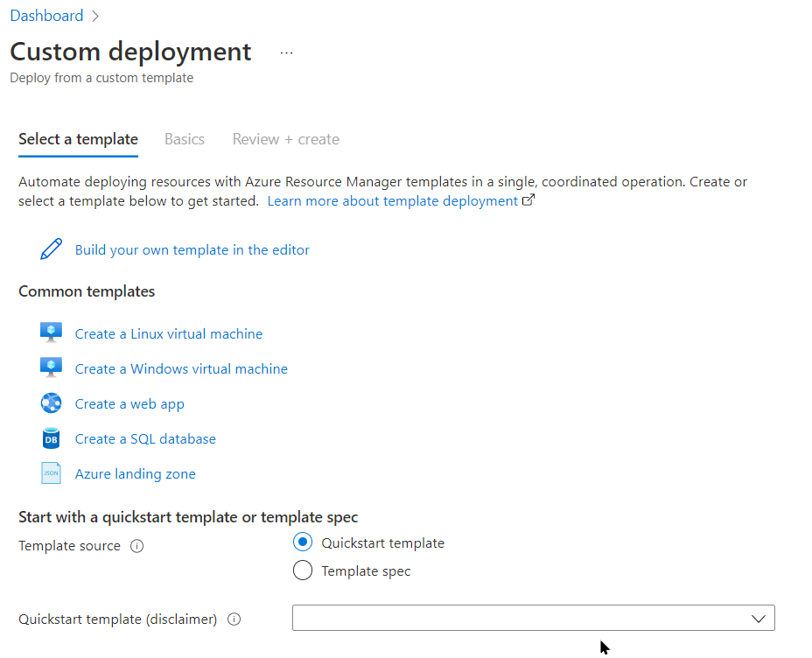The height and width of the screenshot is (658, 812).
Task: Open Learn more about template deployment link
Action: (393, 201)
